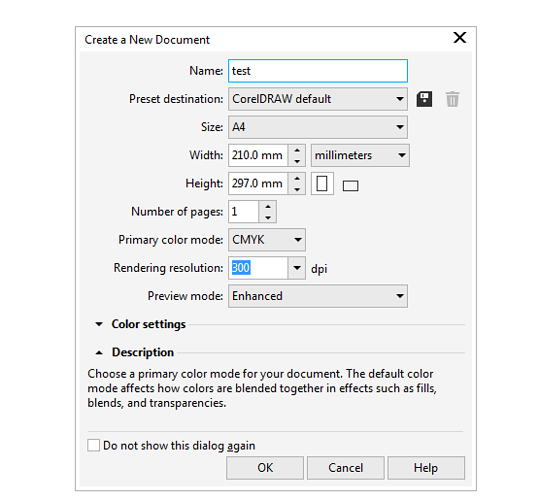Open the Primary color mode CMYK dropdown

point(267,240)
